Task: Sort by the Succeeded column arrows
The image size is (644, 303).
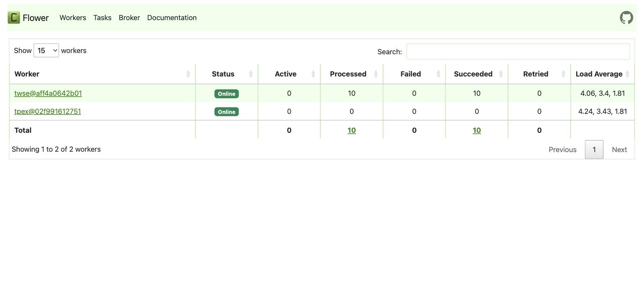Action: click(x=501, y=74)
